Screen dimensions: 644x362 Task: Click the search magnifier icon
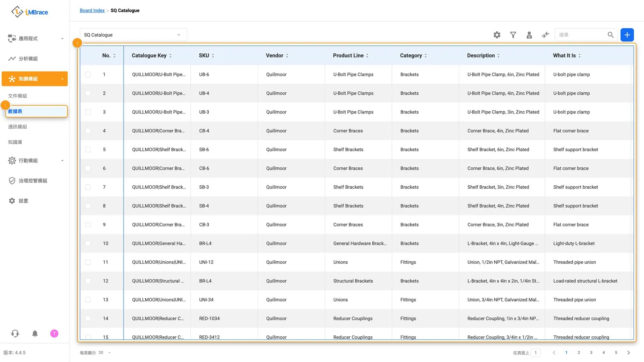click(x=611, y=35)
